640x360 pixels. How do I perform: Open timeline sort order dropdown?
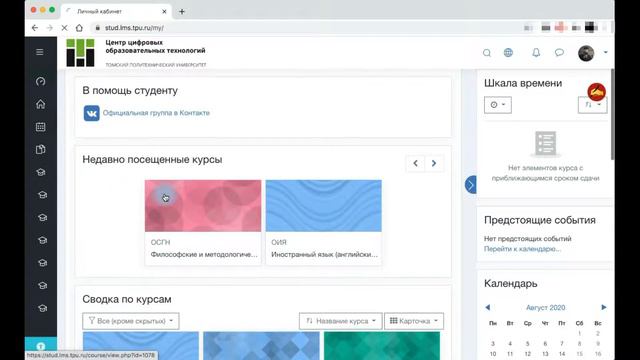pos(592,105)
